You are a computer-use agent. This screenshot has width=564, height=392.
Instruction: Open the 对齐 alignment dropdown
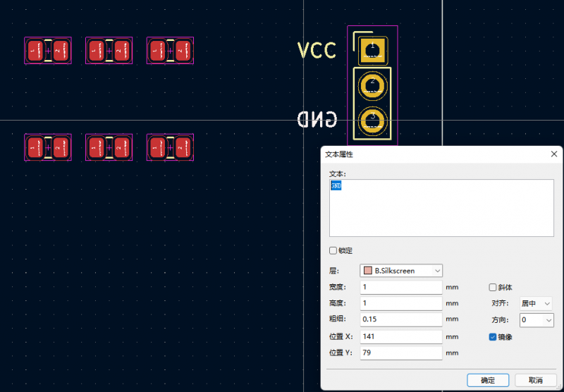[x=536, y=304]
